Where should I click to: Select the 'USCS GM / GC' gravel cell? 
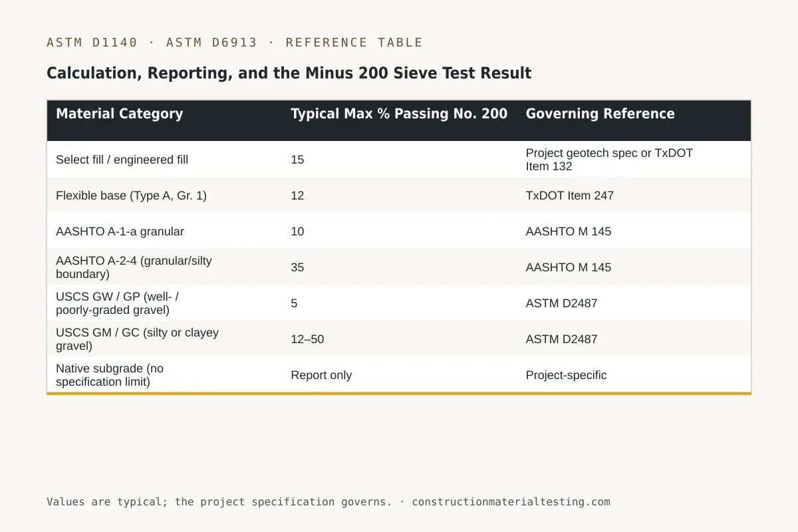(x=137, y=339)
